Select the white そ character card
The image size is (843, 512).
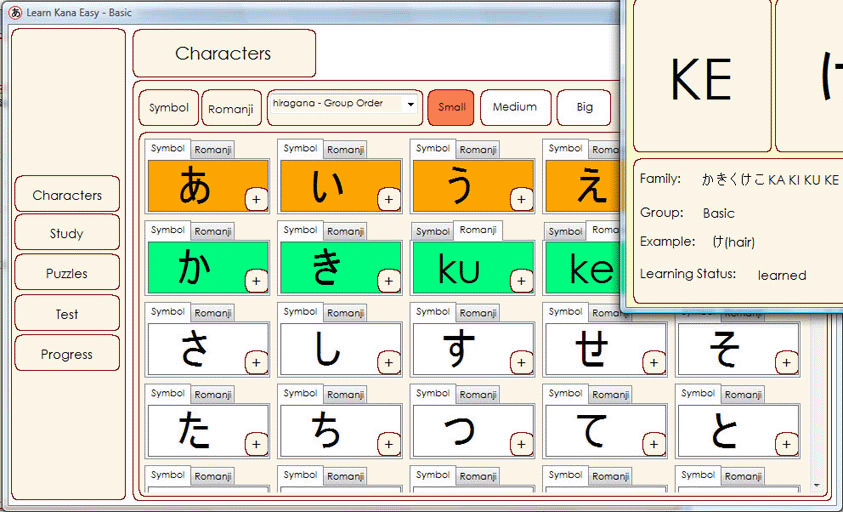(738, 349)
